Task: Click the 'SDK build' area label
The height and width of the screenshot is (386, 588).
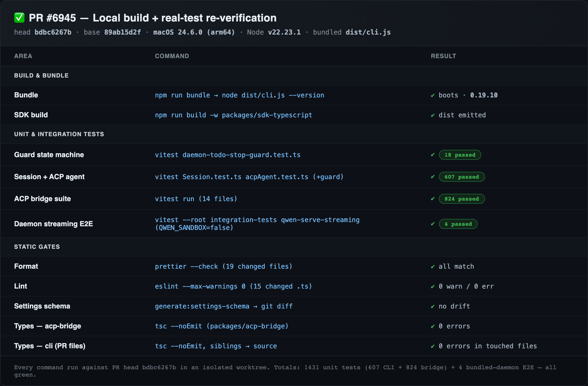Action: [x=31, y=115]
